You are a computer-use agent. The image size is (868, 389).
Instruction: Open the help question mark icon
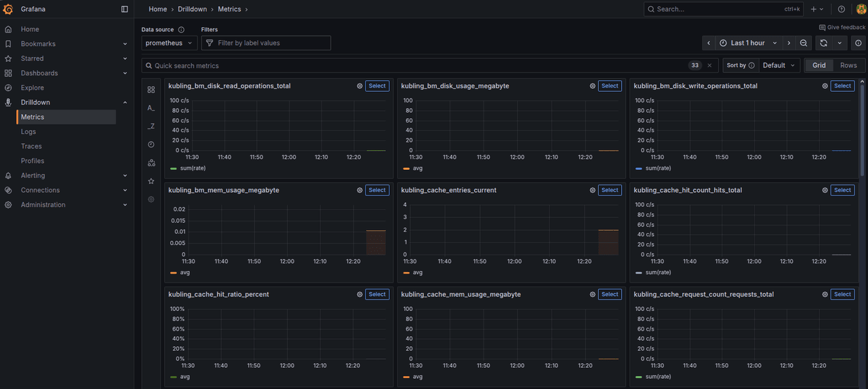tap(842, 9)
